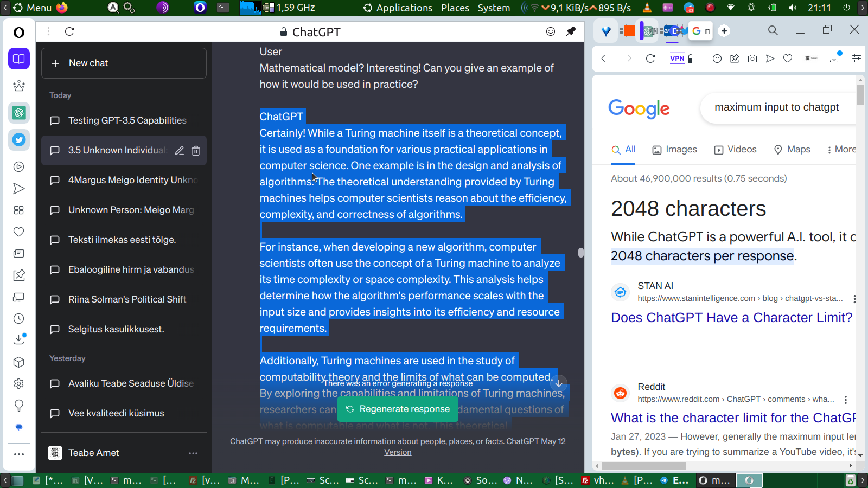Pin the ChatGPT sidebar panel
Screen dimensions: 868x488
pyautogui.click(x=571, y=31)
